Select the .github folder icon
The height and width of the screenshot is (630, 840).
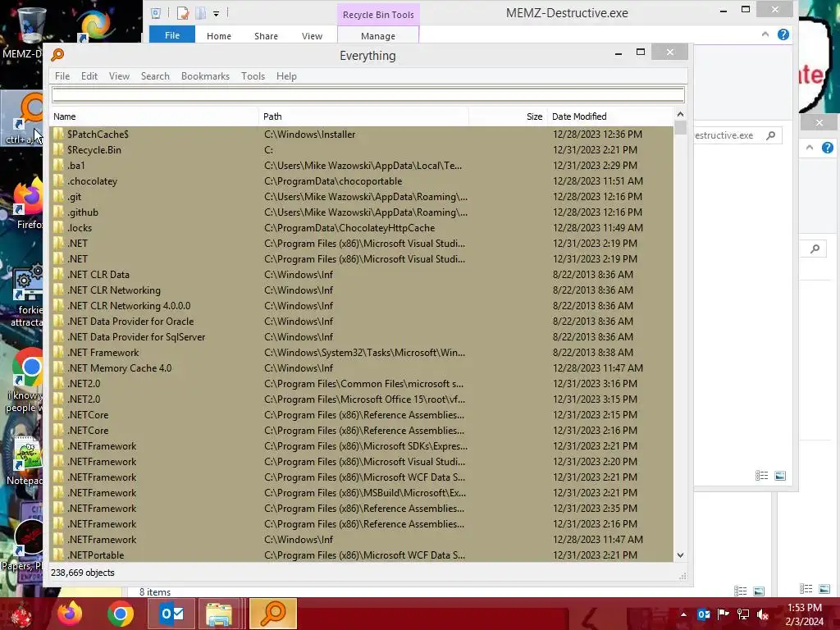pos(58,212)
